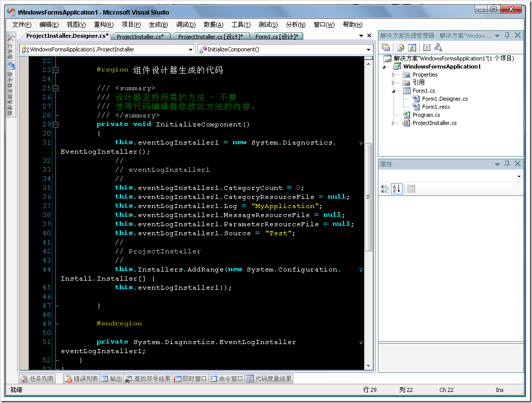The width and height of the screenshot is (532, 403).
Task: Select the ProjectInstaller.Designer.cs* tab
Action: (x=68, y=36)
